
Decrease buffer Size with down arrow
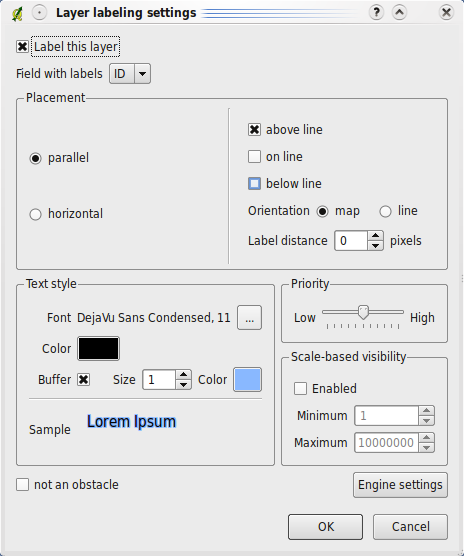[183, 384]
